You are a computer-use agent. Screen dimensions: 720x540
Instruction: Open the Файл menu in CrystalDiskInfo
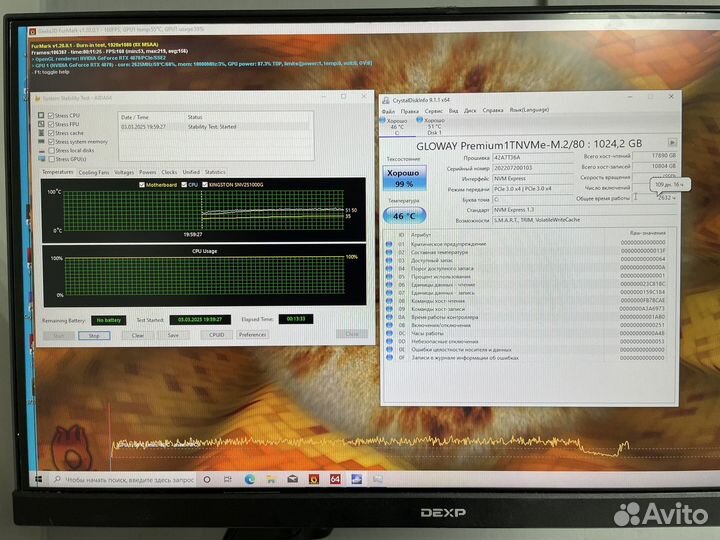(388, 112)
